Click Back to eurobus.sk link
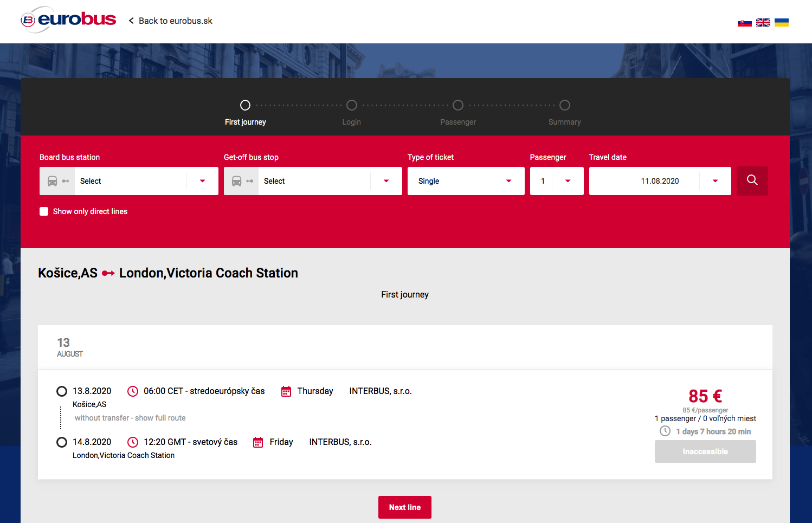This screenshot has width=812, height=523. 176,21
